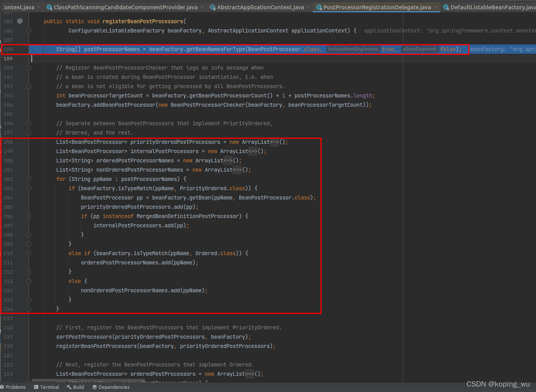Expand the folded diamond on line 198
This screenshot has height=392, width=536.
coord(274,142)
